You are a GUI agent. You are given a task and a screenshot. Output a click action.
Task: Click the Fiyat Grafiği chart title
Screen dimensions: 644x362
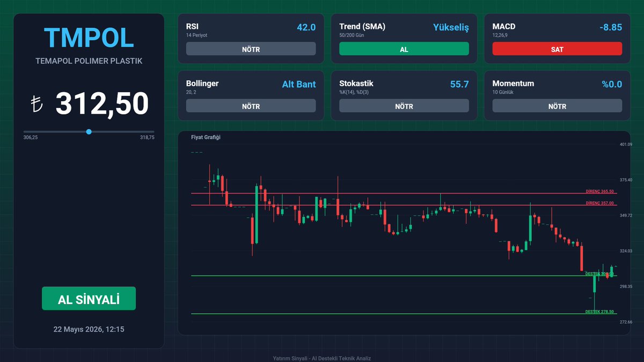click(x=206, y=137)
